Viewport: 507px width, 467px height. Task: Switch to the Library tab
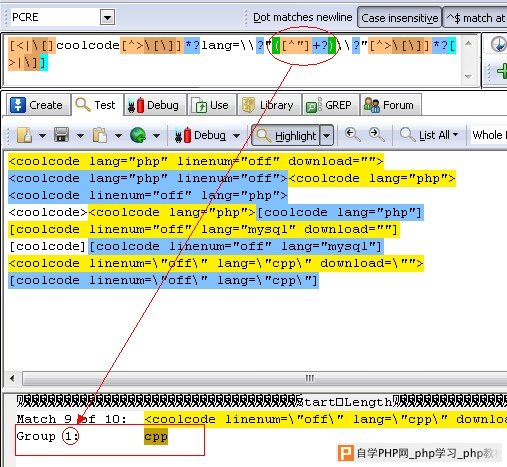[x=269, y=105]
